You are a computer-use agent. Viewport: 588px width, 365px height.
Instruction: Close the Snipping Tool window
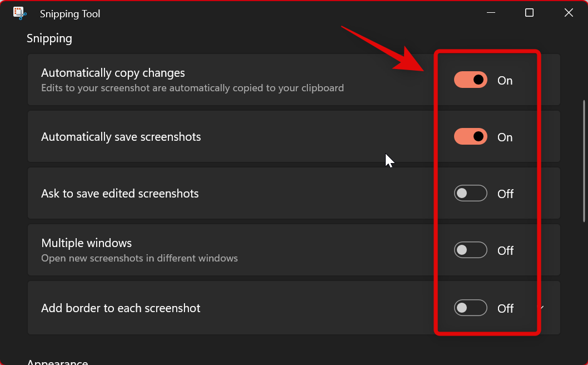click(569, 13)
